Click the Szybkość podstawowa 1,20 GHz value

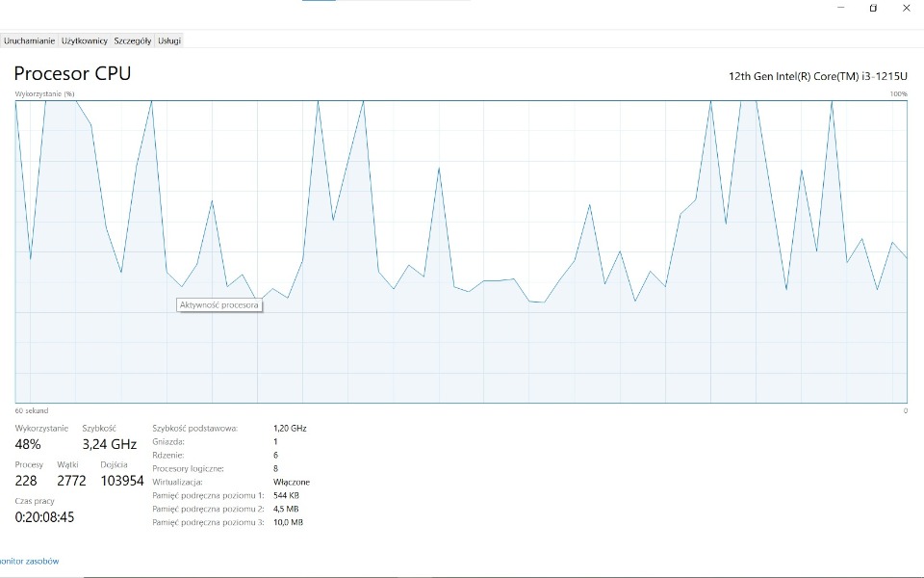pyautogui.click(x=290, y=428)
